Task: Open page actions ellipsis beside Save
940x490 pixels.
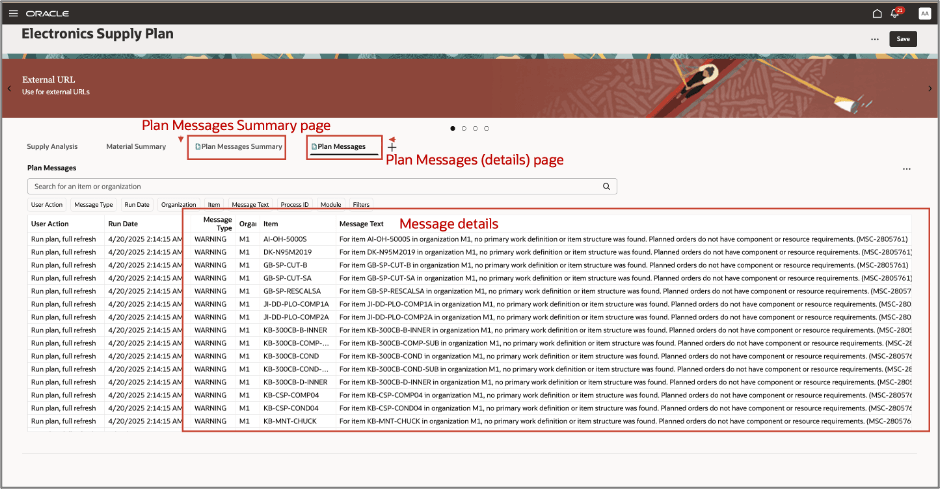Action: [x=875, y=39]
